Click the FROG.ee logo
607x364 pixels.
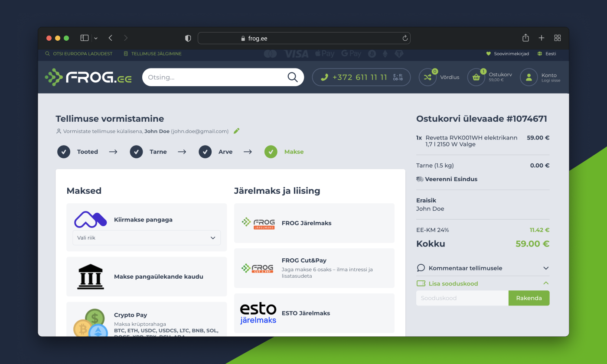[88, 77]
